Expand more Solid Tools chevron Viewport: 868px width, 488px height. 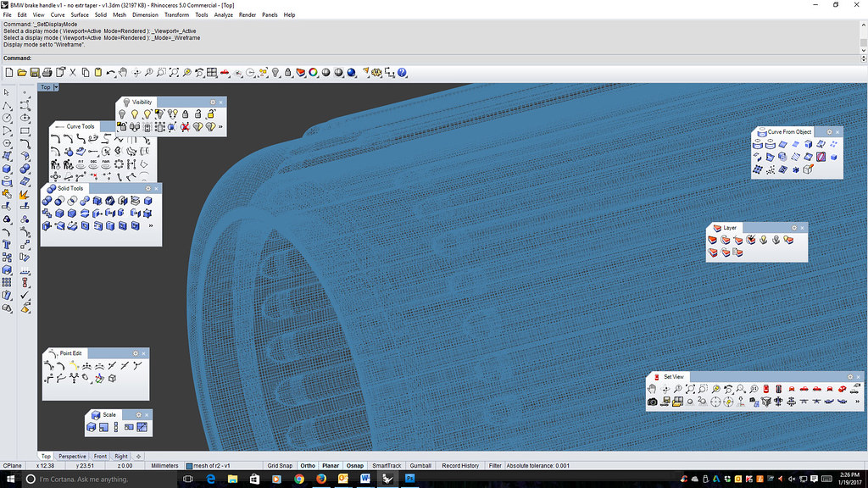(x=151, y=225)
